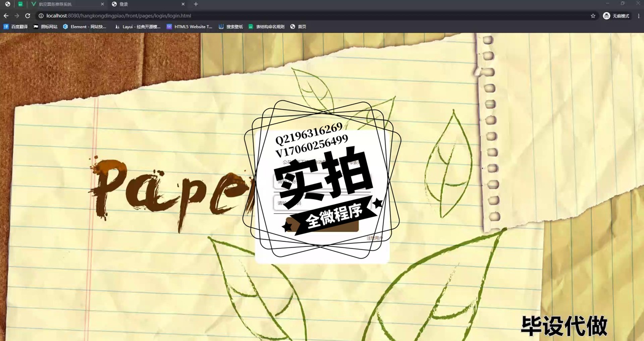Click the browser forward arrow

(x=17, y=16)
